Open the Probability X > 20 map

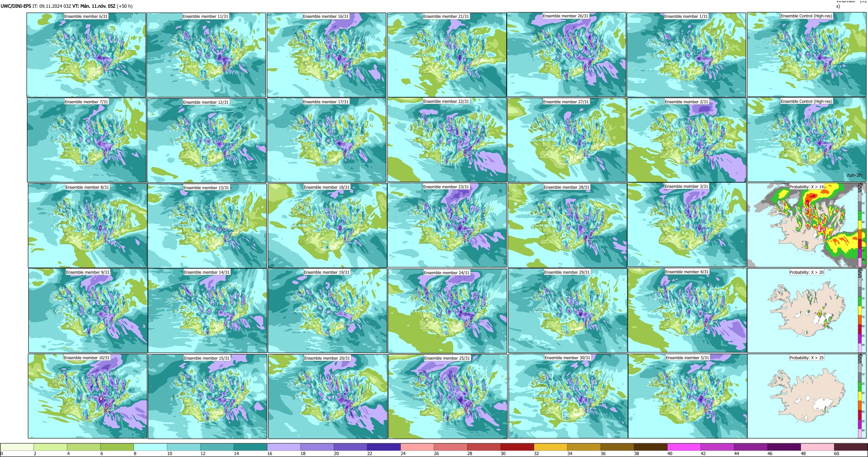[807, 310]
